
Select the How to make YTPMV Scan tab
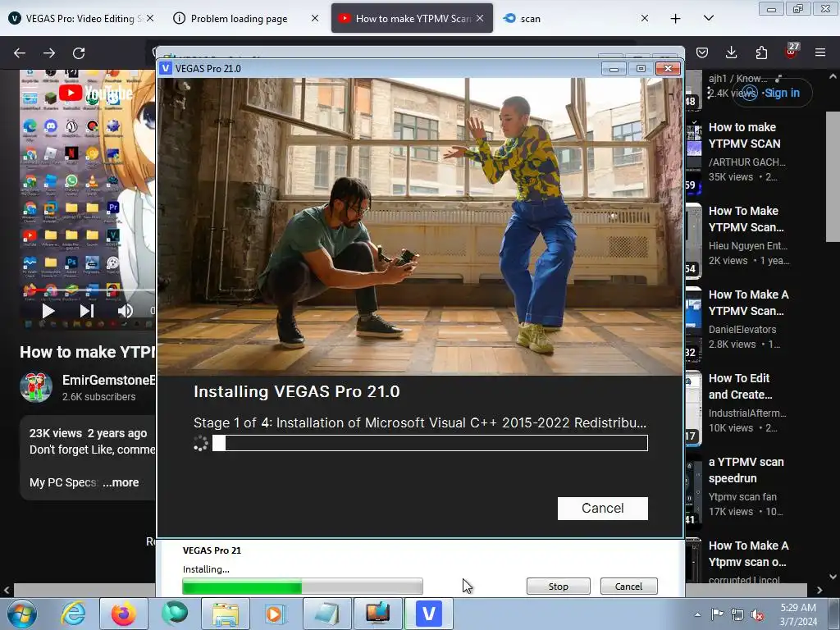412,18
